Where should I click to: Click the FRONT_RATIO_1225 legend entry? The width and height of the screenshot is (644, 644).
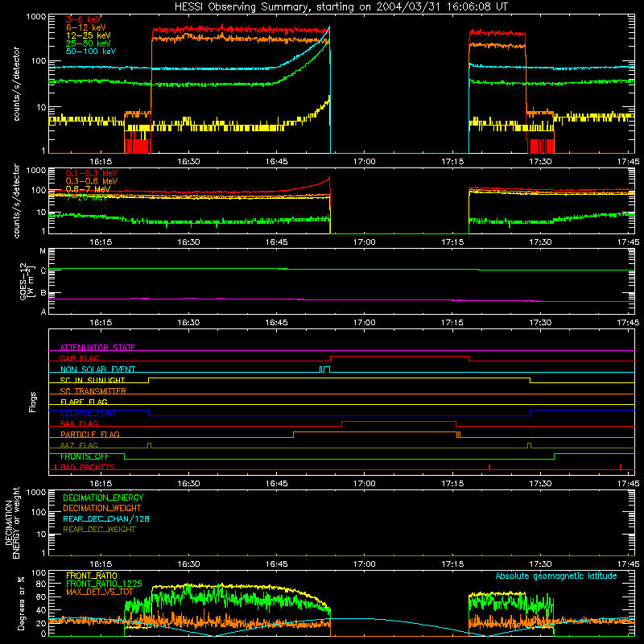(104, 584)
